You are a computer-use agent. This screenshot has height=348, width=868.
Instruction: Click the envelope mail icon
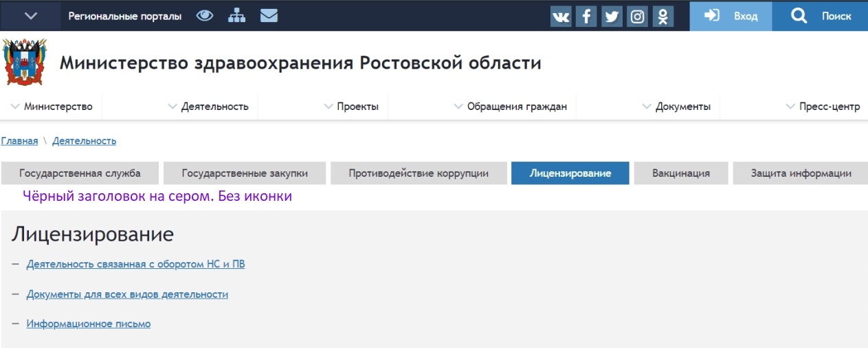(269, 16)
